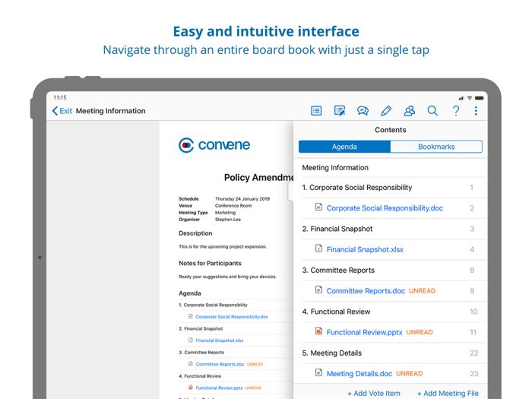Click Add Meeting File
The image size is (532, 399).
(x=448, y=394)
